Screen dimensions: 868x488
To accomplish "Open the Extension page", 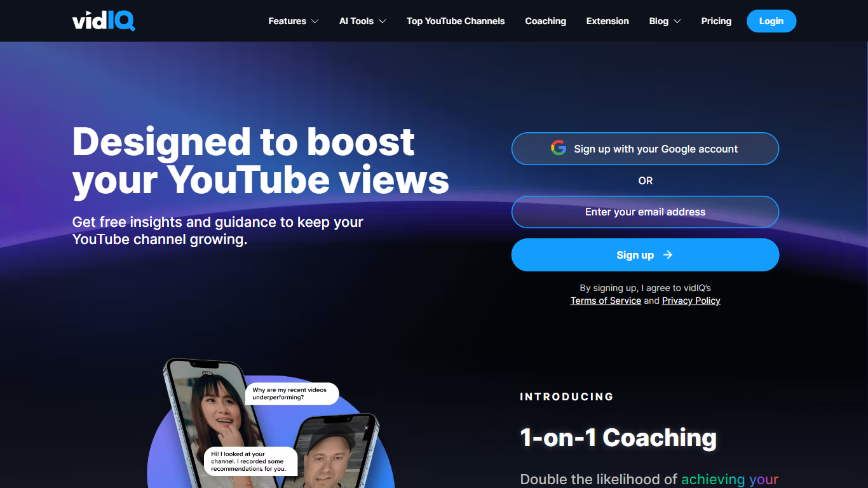I will pyautogui.click(x=607, y=21).
